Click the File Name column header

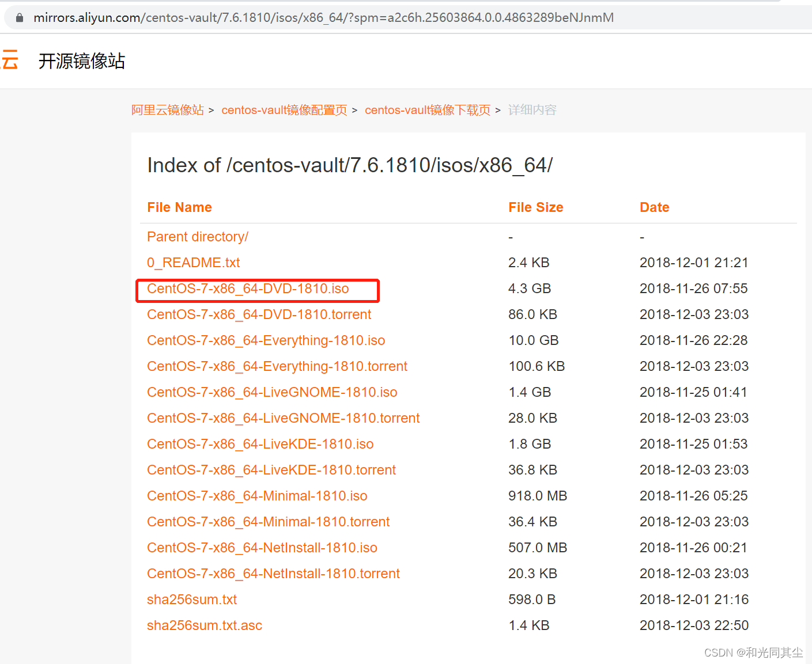[x=179, y=207]
